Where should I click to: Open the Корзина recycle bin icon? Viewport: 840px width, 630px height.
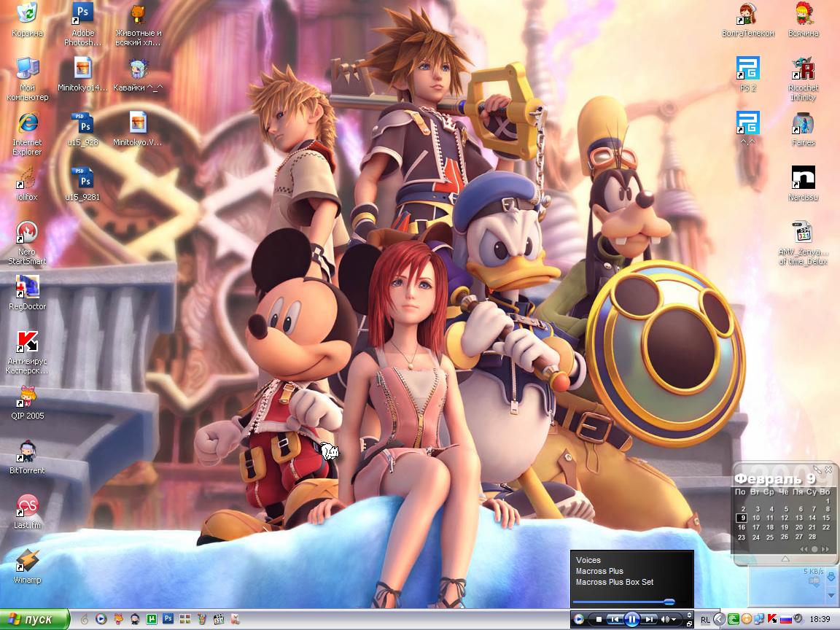(27, 20)
